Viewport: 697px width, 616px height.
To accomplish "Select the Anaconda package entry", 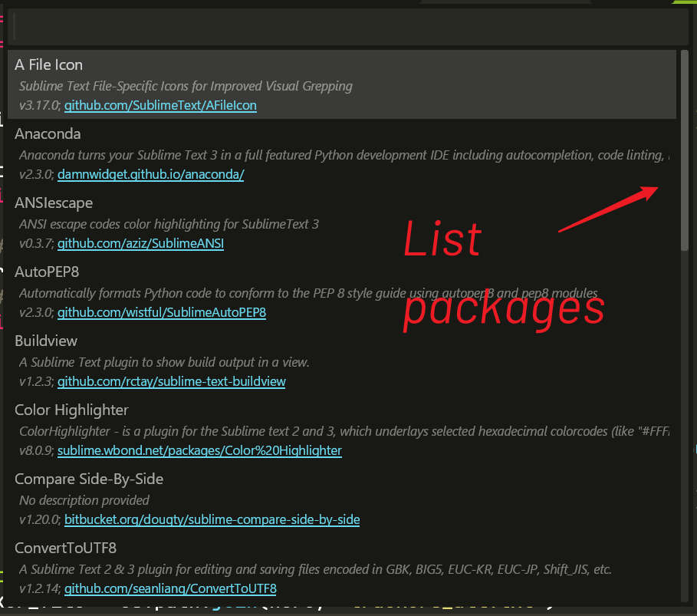I will 48,134.
